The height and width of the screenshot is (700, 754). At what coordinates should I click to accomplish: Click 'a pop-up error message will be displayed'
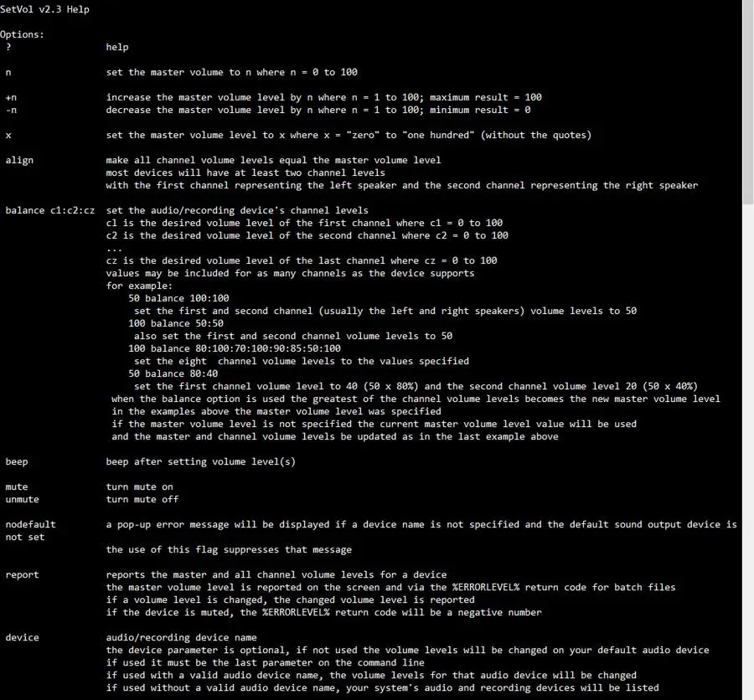[421, 524]
